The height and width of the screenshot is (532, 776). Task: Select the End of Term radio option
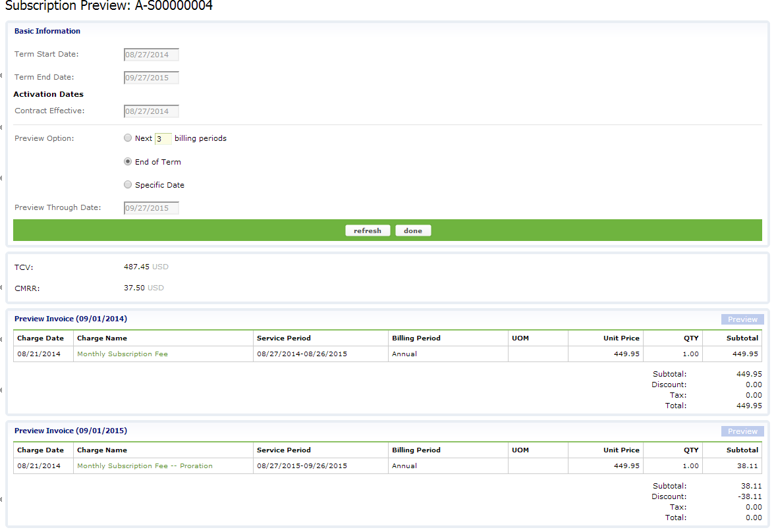128,162
